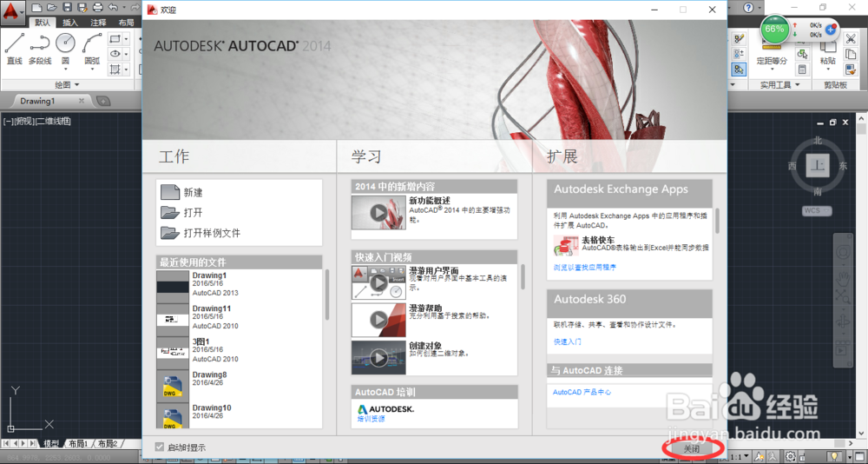Switch to the 布局 ribbon tab
The image size is (868, 464).
[x=126, y=23]
